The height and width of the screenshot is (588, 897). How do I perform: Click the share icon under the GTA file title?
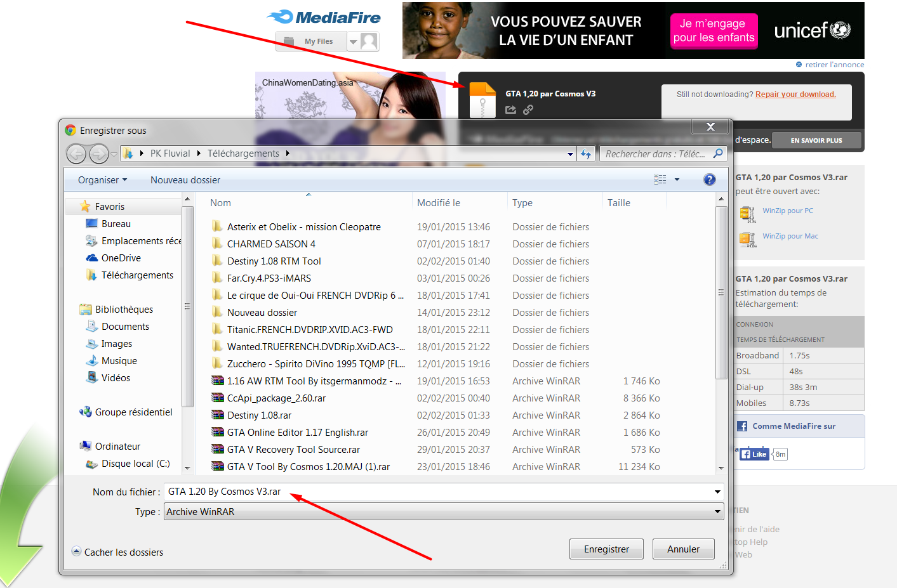point(511,110)
